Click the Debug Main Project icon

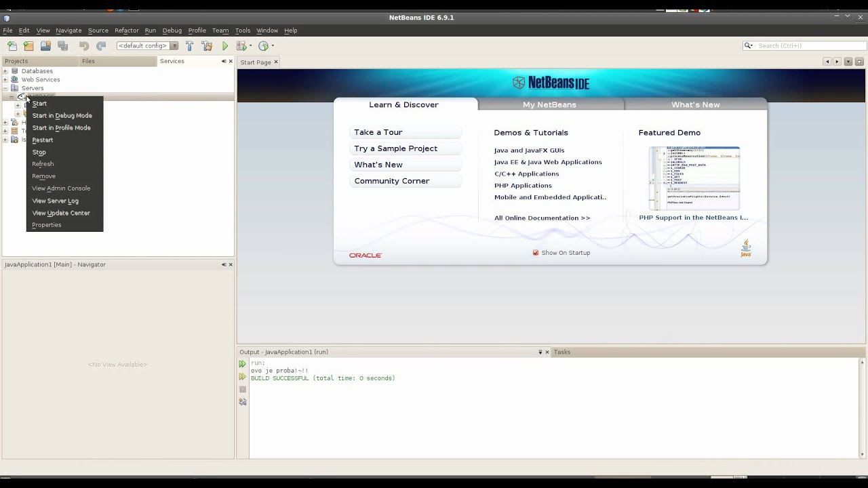point(241,46)
